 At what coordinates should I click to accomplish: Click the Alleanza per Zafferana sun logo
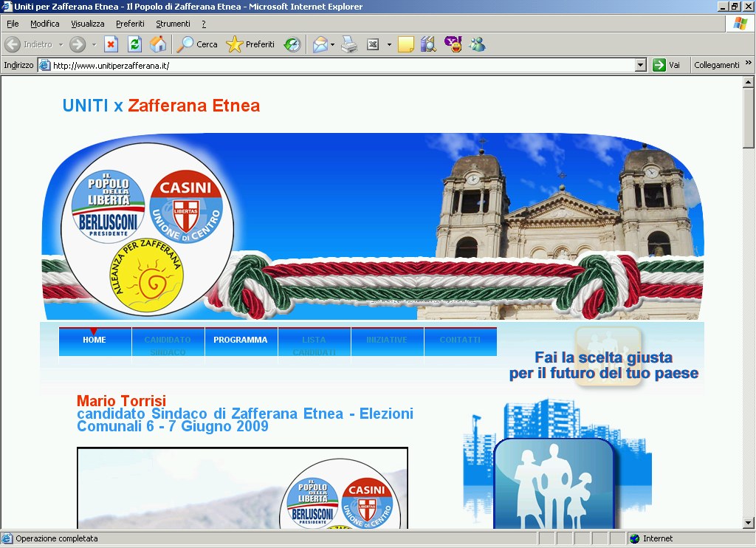pos(147,275)
